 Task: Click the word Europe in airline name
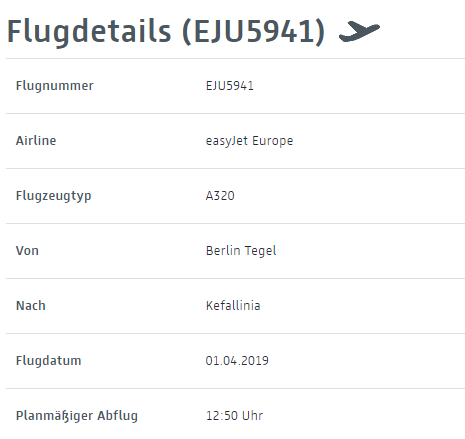[x=273, y=141]
